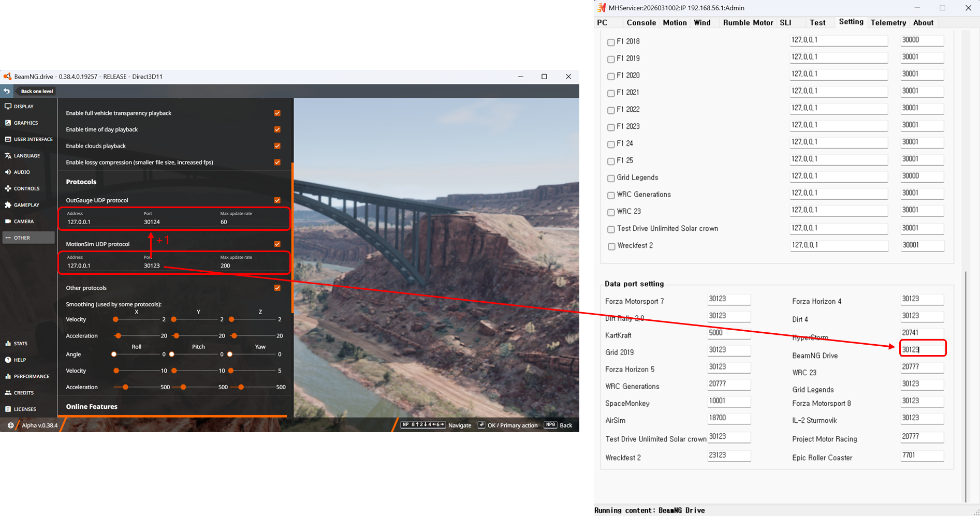Adjust the Velocity X smoothing slider
980x516 pixels.
tap(137, 319)
